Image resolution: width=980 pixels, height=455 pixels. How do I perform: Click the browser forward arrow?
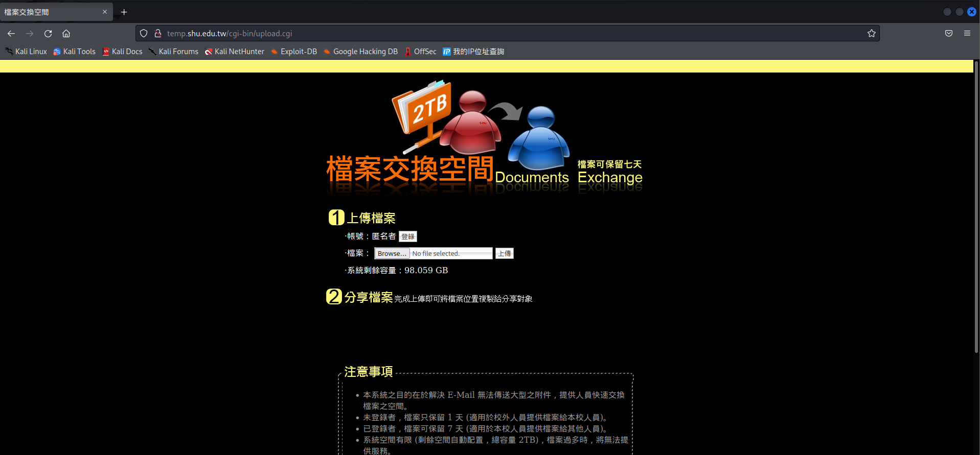(30, 34)
